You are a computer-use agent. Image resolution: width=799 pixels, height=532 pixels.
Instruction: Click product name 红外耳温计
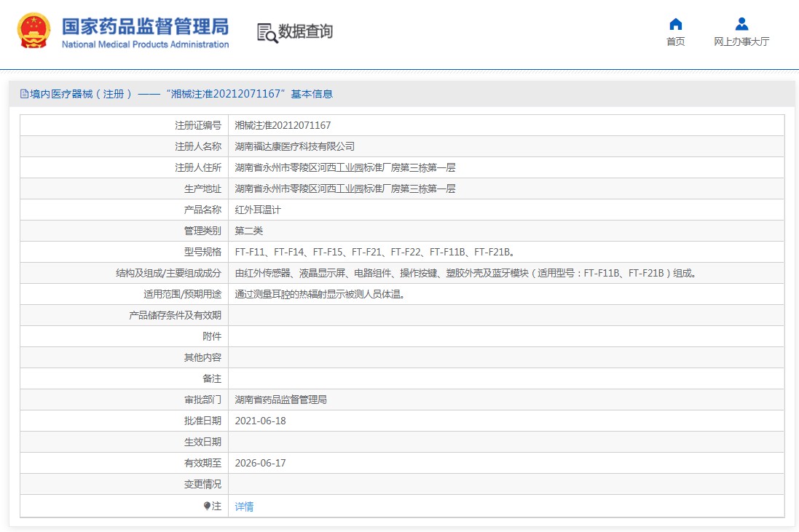pyautogui.click(x=258, y=210)
